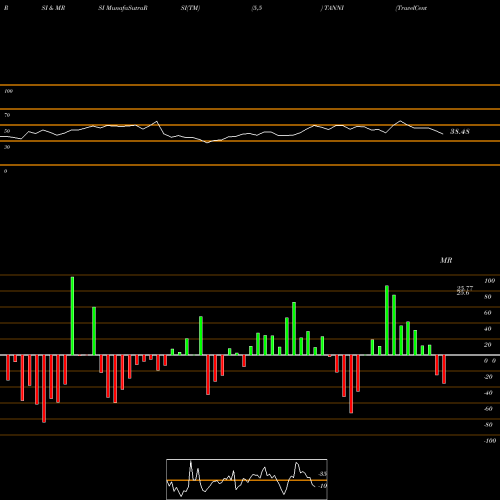
Task: Click the MR axis label 80
Action: tap(488, 297)
